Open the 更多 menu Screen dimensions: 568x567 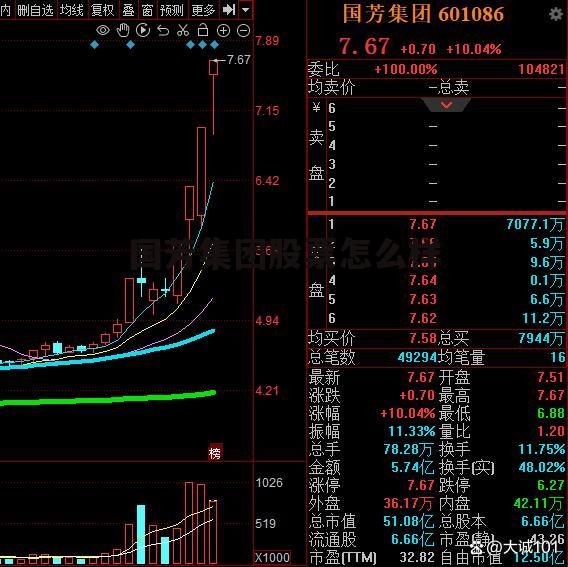203,10
